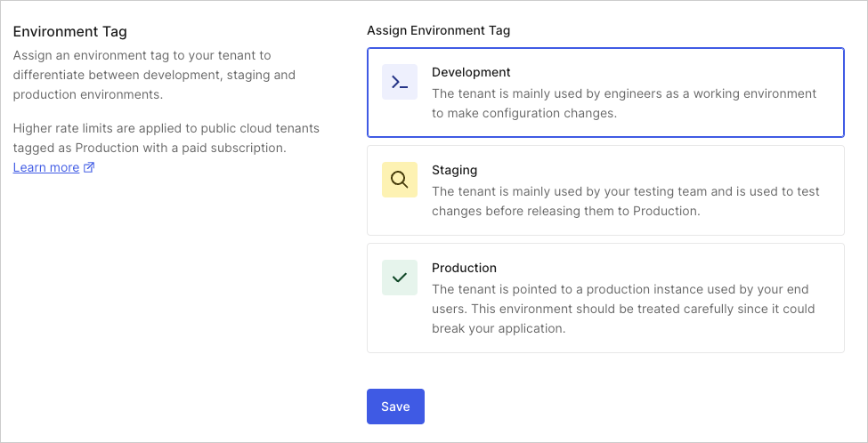Click the Production title text
Viewport: 868px width, 443px height.
click(464, 268)
